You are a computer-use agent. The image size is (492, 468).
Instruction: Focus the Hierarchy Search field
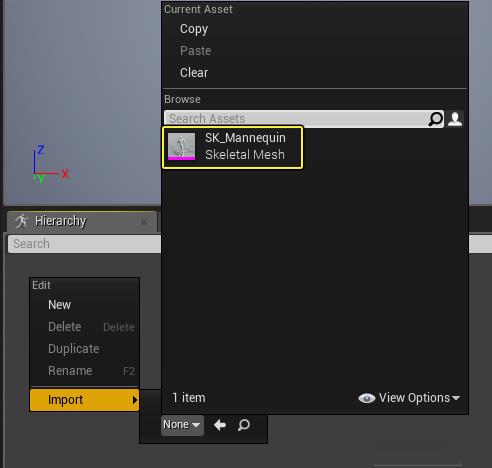(85, 244)
